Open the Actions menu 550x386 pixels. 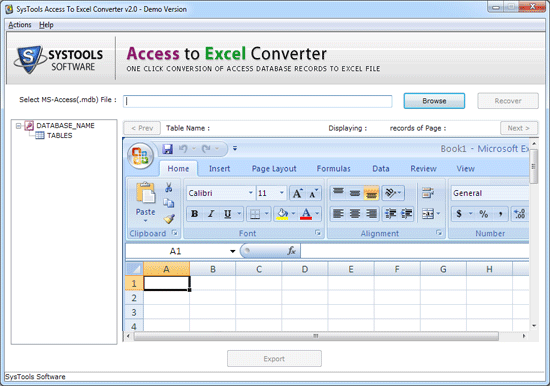[20, 25]
